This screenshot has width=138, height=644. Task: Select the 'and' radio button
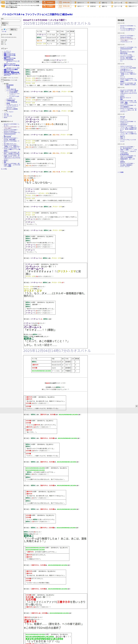[5, 29]
